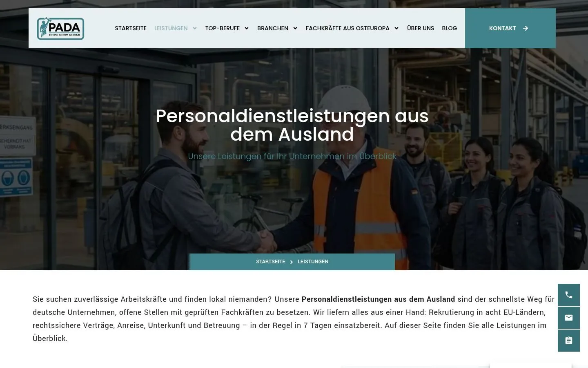Open the Branchen menu item

click(273, 28)
